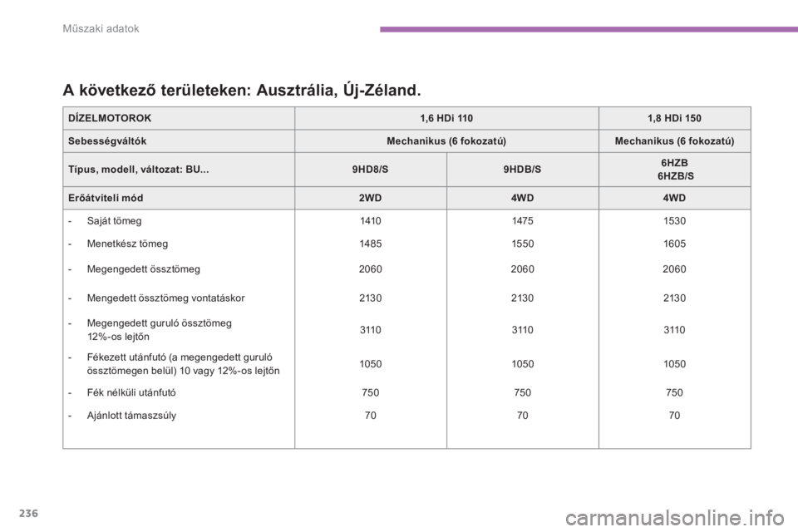Select the 'Menetkész tömeg' row label
This screenshot has width=798, height=532.
127,244
